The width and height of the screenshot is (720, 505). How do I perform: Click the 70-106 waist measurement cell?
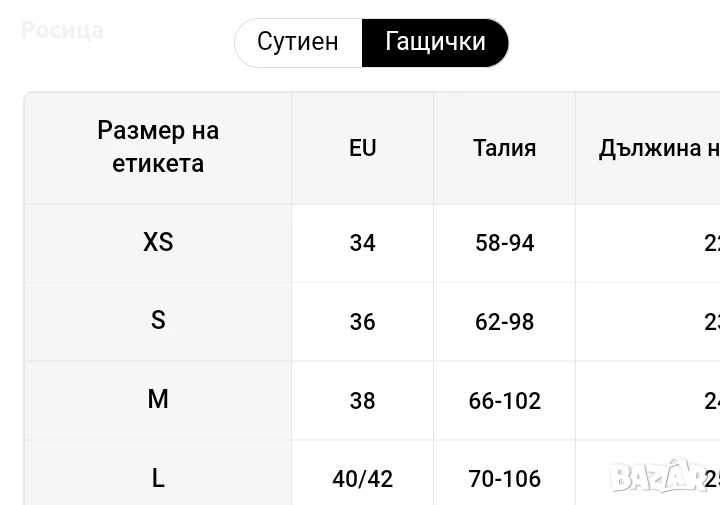504,479
